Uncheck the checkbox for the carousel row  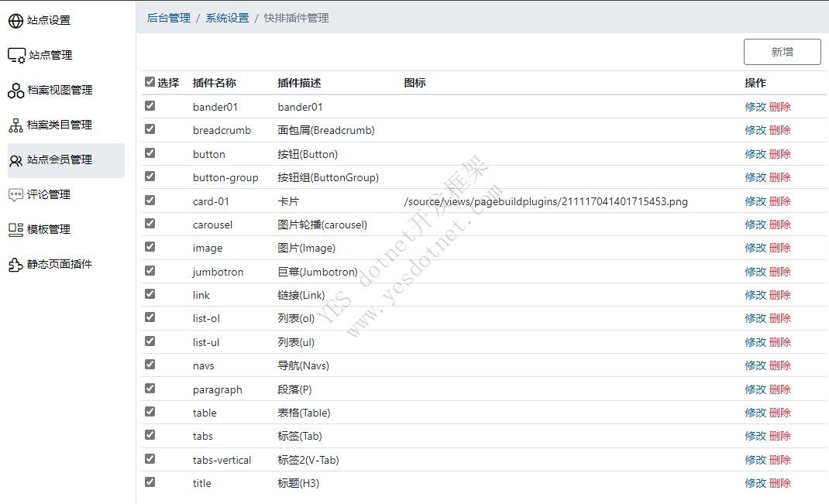click(150, 224)
